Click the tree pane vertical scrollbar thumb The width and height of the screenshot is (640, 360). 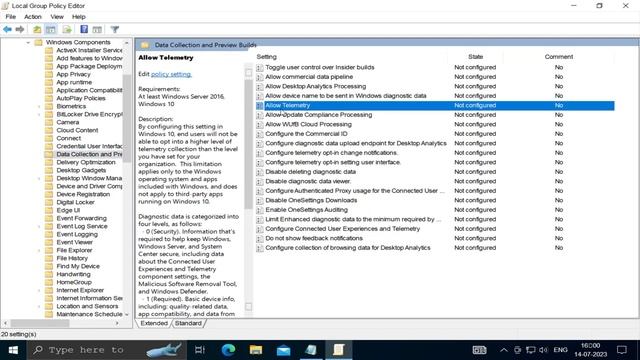click(127, 118)
